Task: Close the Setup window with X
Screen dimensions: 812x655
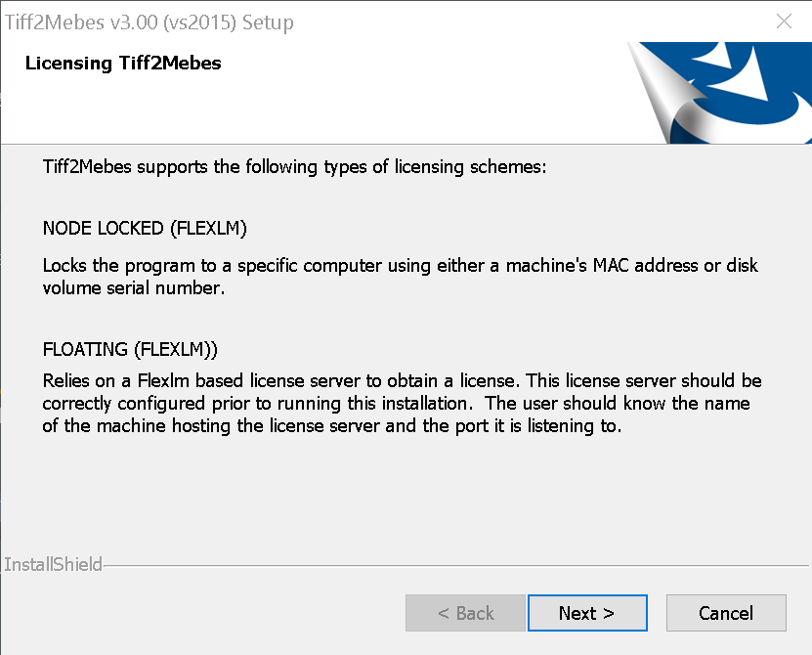Action: pyautogui.click(x=784, y=22)
